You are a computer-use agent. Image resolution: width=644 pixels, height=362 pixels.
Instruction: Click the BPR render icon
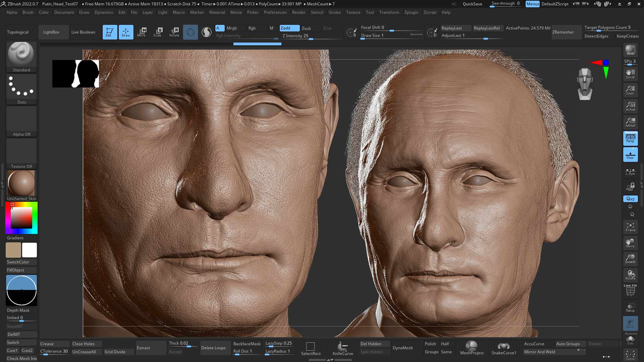630,50
